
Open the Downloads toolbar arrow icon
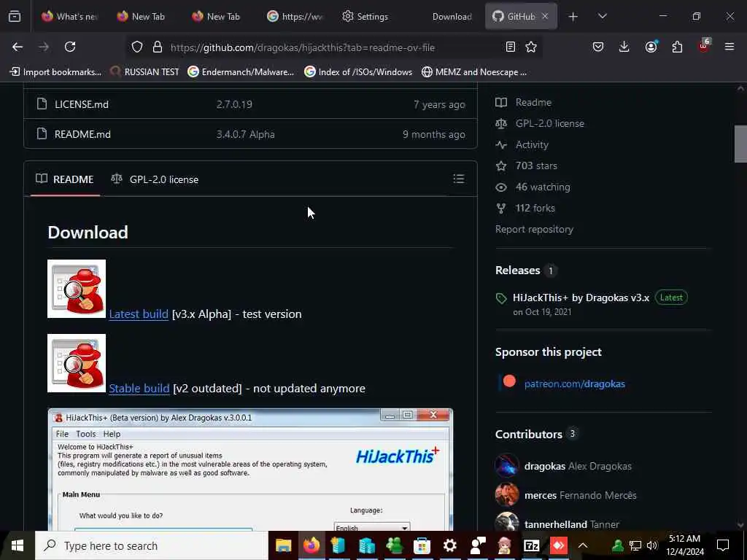624,47
